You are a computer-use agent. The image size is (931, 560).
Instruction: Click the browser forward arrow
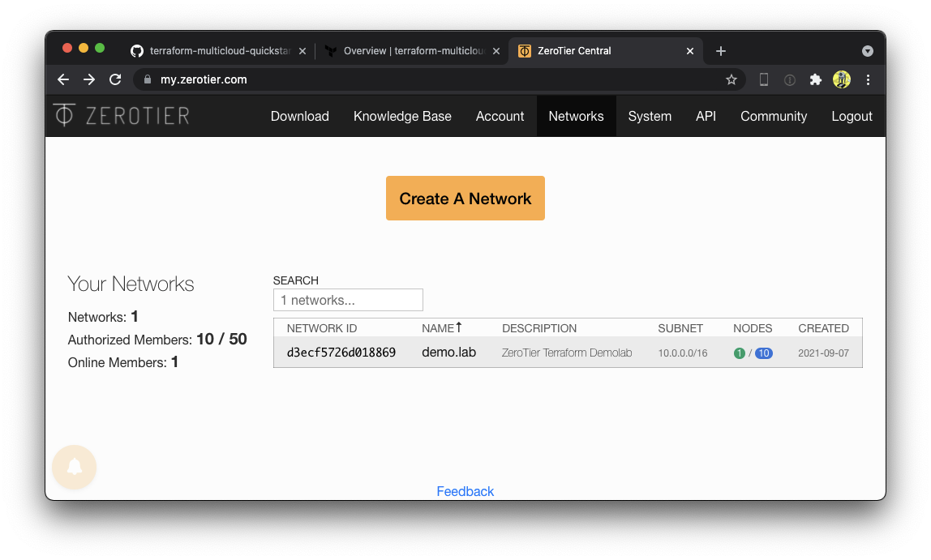(x=89, y=79)
